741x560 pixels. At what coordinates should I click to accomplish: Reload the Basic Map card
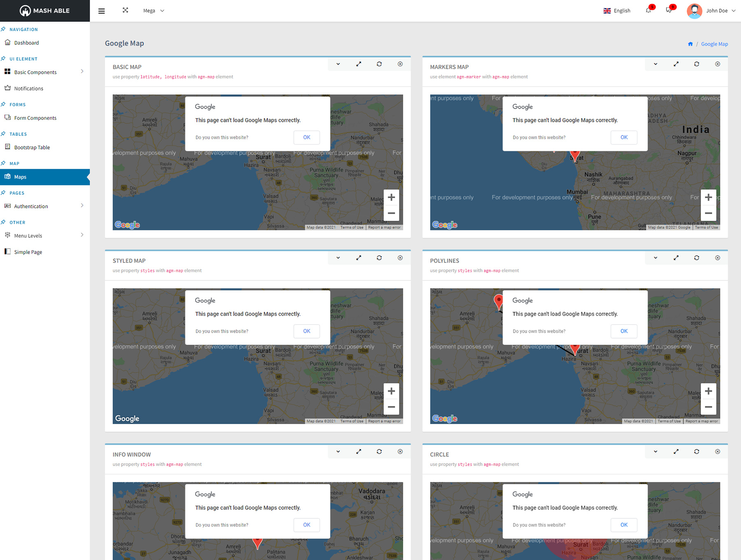[x=379, y=64]
